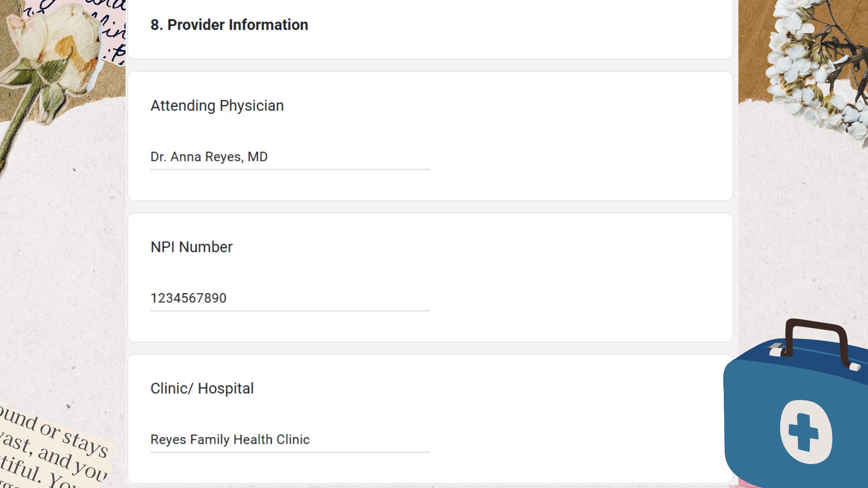Click the Clinic/ Hospital label

click(202, 389)
